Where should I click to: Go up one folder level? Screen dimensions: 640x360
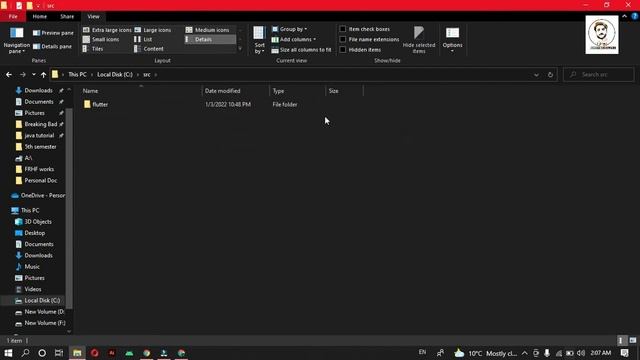coord(43,75)
